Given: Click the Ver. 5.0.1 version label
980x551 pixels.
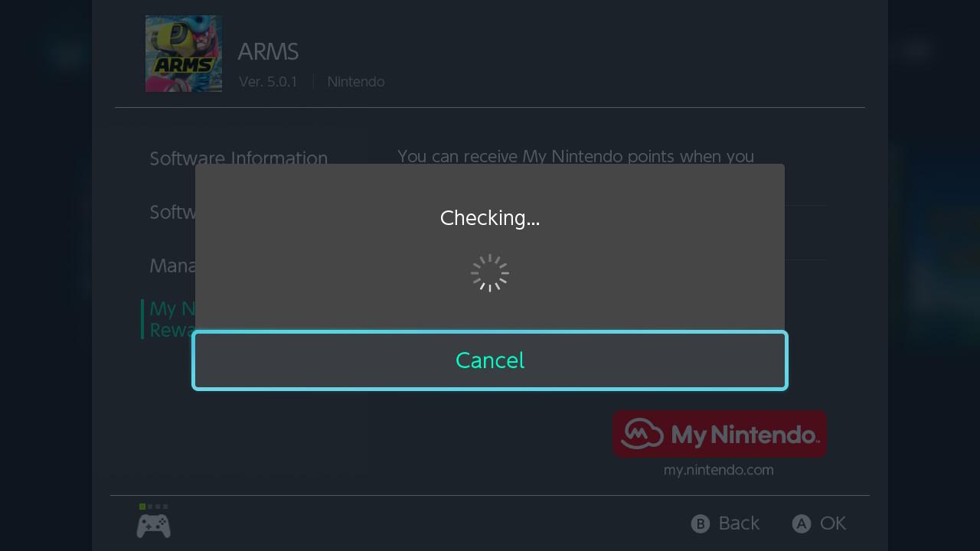Looking at the screenshot, I should pos(267,81).
